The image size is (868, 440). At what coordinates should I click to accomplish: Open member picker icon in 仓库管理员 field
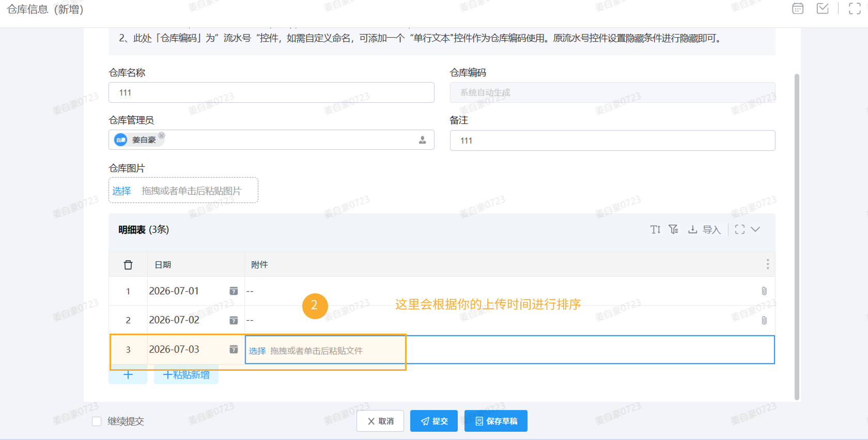422,140
